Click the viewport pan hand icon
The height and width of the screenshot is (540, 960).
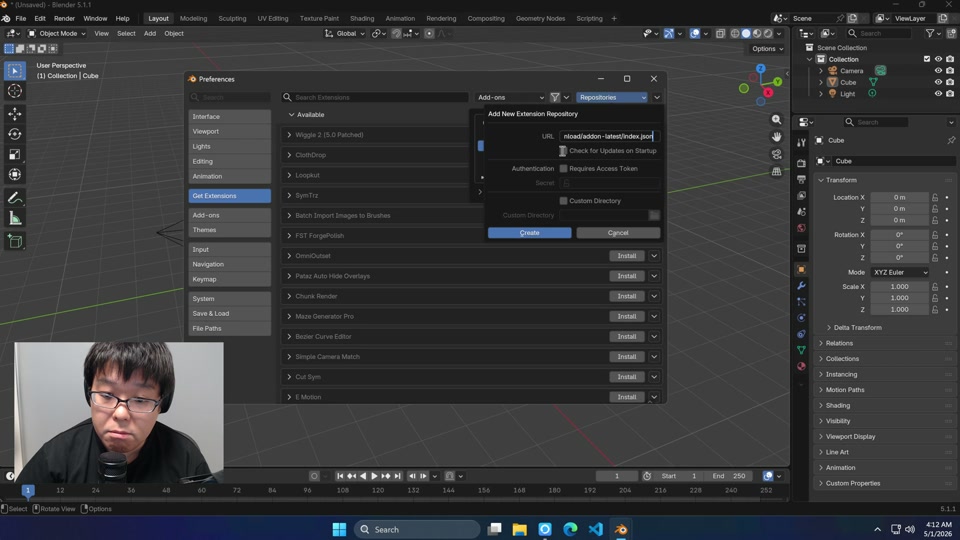click(x=776, y=137)
